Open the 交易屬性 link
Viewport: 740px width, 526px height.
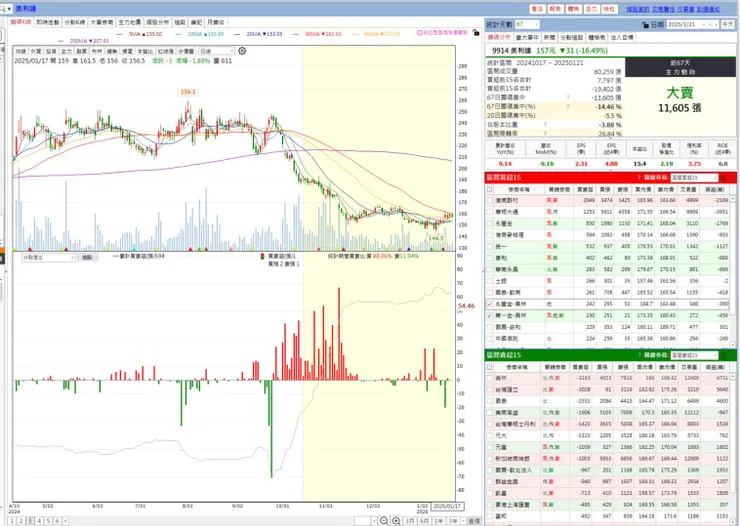click(x=663, y=9)
